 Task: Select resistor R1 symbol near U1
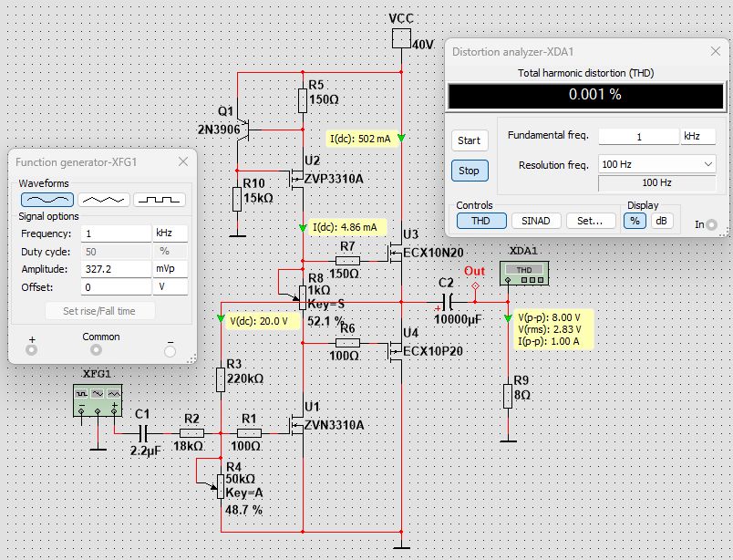(x=249, y=433)
